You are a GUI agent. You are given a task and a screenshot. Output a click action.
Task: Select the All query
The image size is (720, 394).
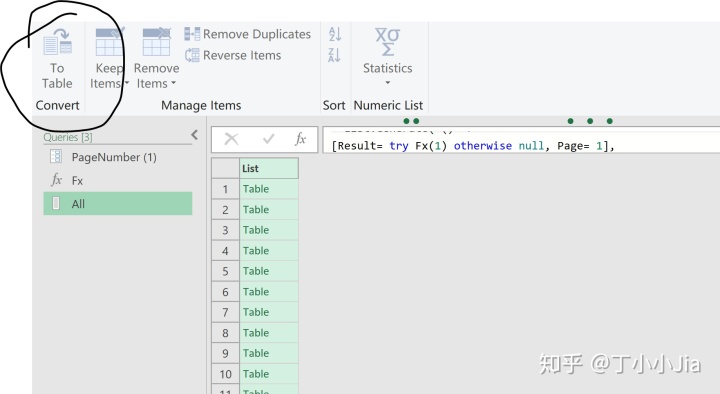click(x=118, y=203)
